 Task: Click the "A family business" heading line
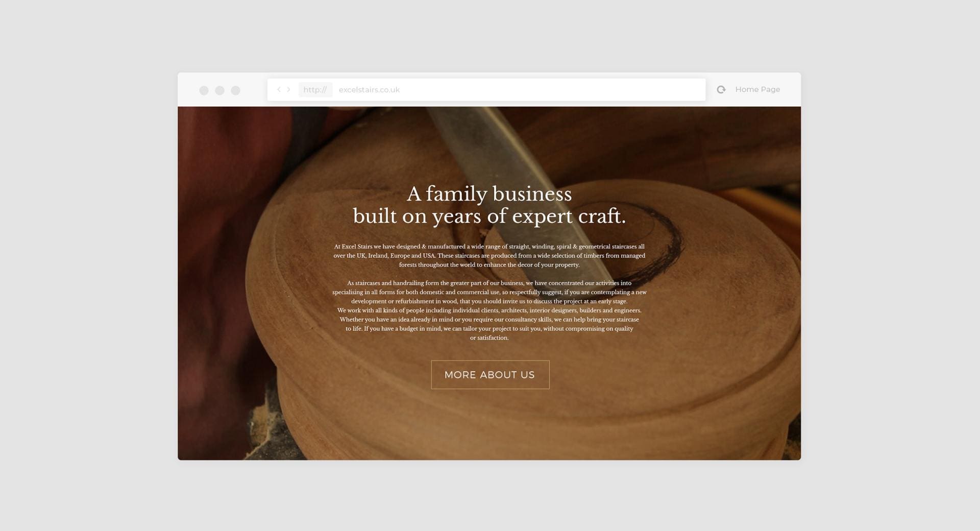pyautogui.click(x=489, y=194)
